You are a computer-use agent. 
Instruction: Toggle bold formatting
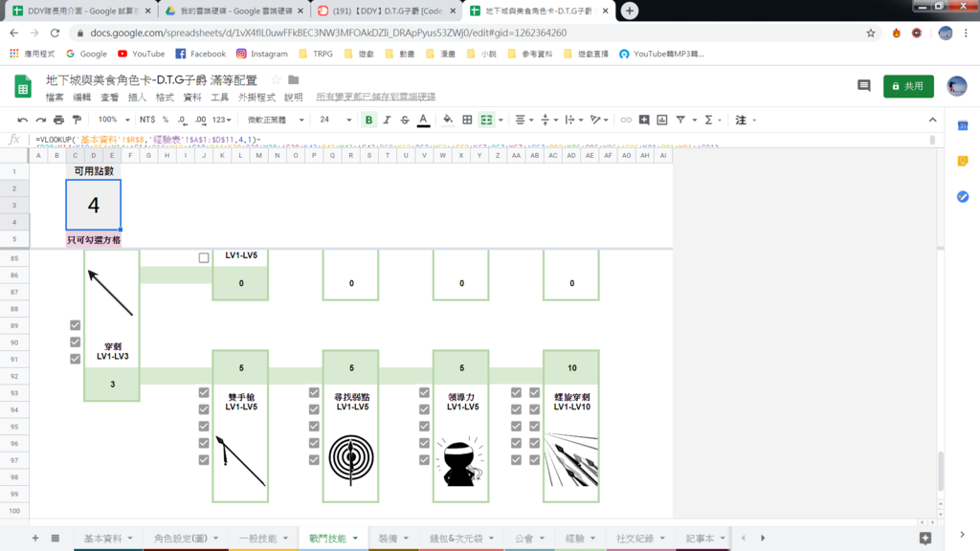pos(368,120)
